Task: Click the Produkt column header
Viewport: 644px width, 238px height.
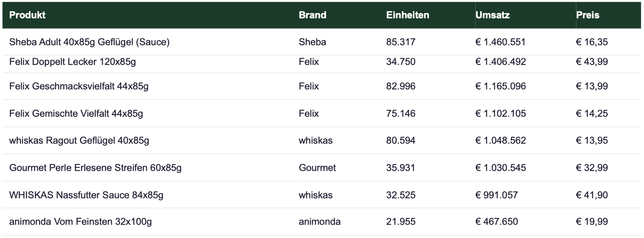Action: pyautogui.click(x=27, y=15)
